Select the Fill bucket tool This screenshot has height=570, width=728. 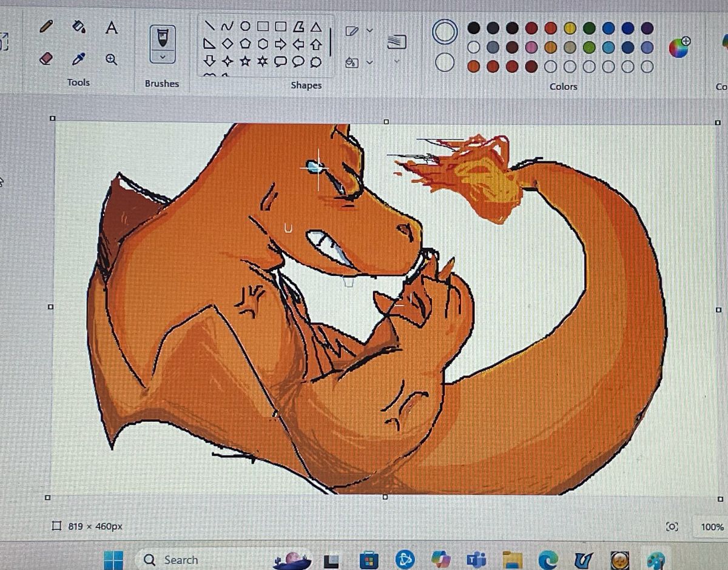pos(78,26)
